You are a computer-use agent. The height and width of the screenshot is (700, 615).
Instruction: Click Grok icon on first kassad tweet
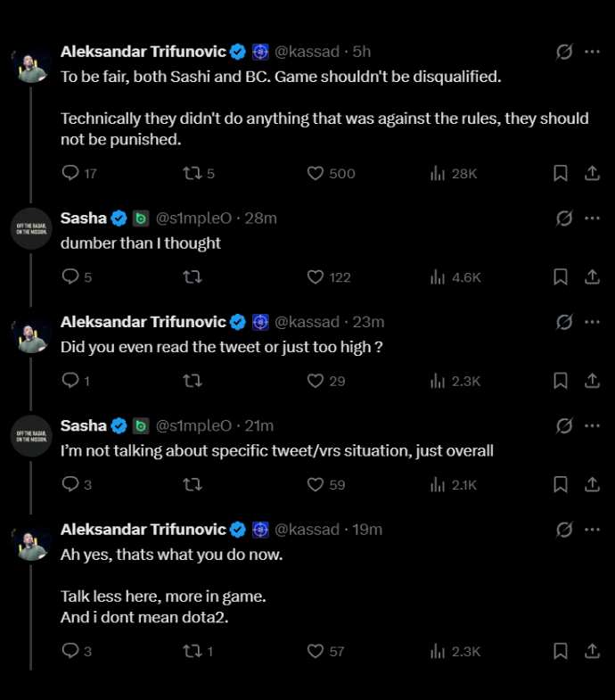pyautogui.click(x=564, y=52)
